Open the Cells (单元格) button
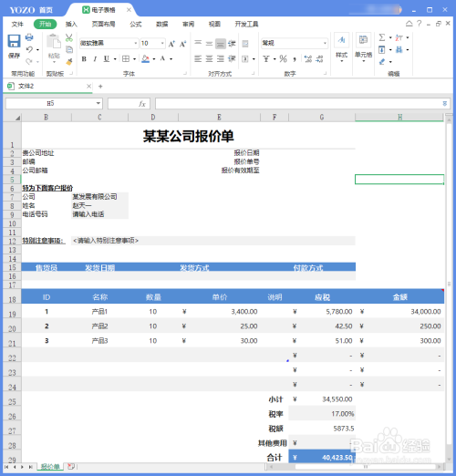The height and width of the screenshot is (476, 456). click(363, 47)
